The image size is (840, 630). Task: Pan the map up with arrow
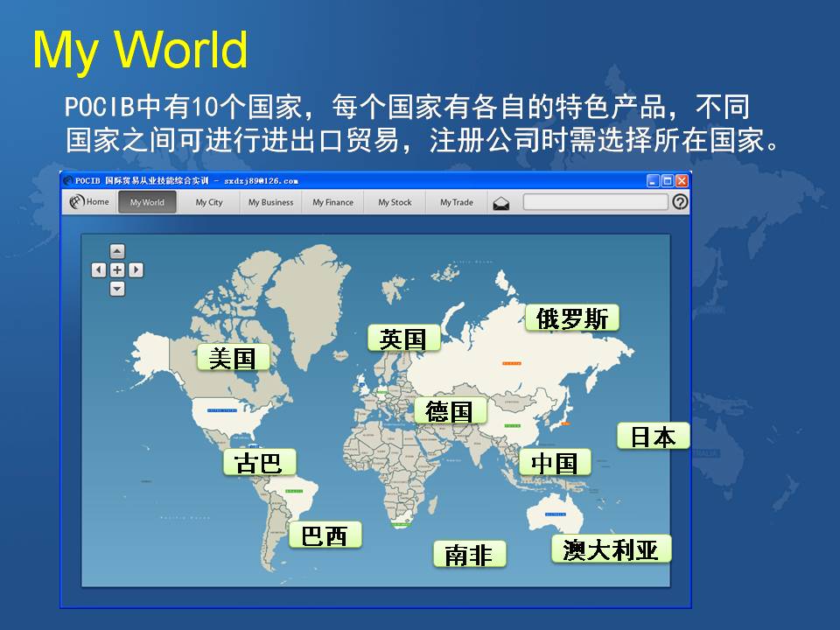coord(117,252)
